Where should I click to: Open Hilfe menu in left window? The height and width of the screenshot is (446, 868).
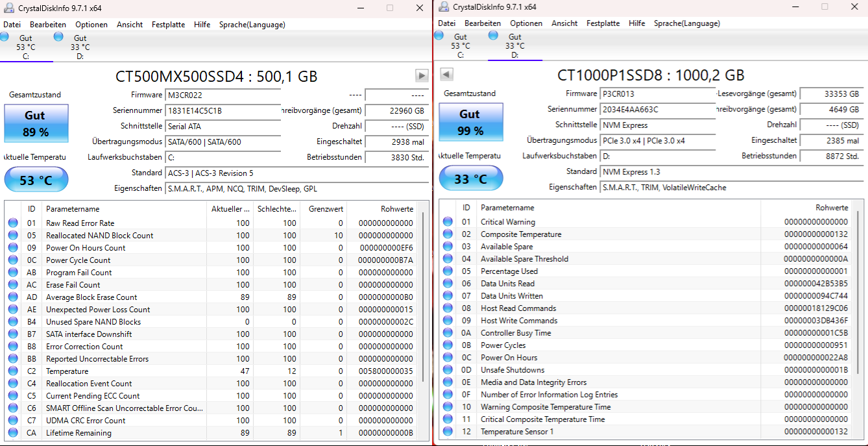click(x=202, y=25)
